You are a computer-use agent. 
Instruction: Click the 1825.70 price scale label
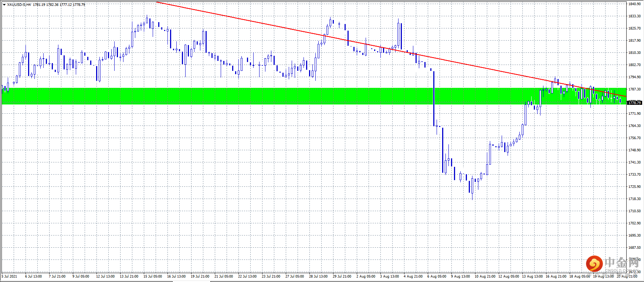click(x=634, y=28)
